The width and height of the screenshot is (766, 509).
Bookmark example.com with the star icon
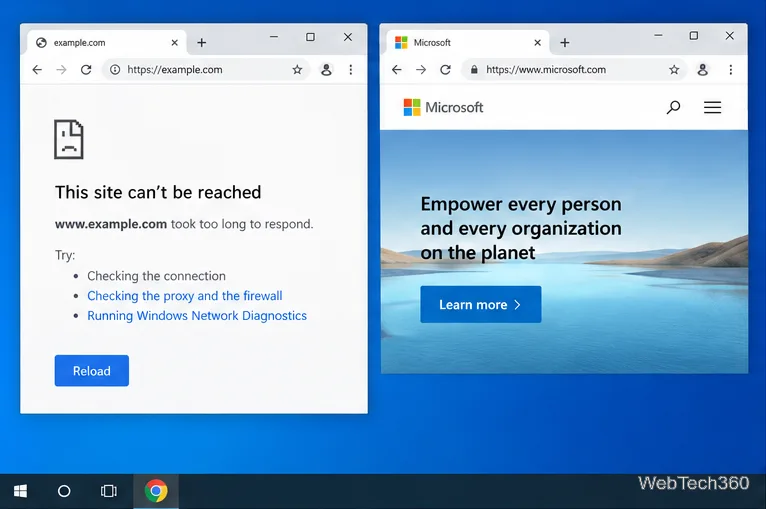[x=297, y=70]
